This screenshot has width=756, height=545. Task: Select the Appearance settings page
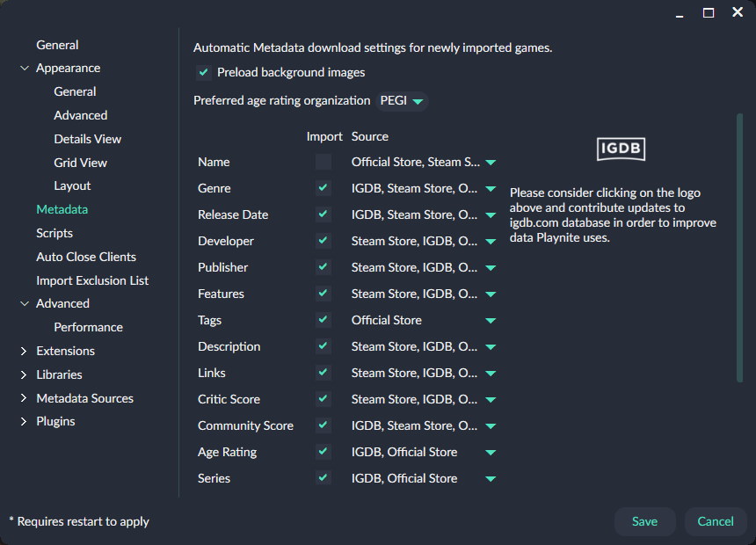click(68, 68)
